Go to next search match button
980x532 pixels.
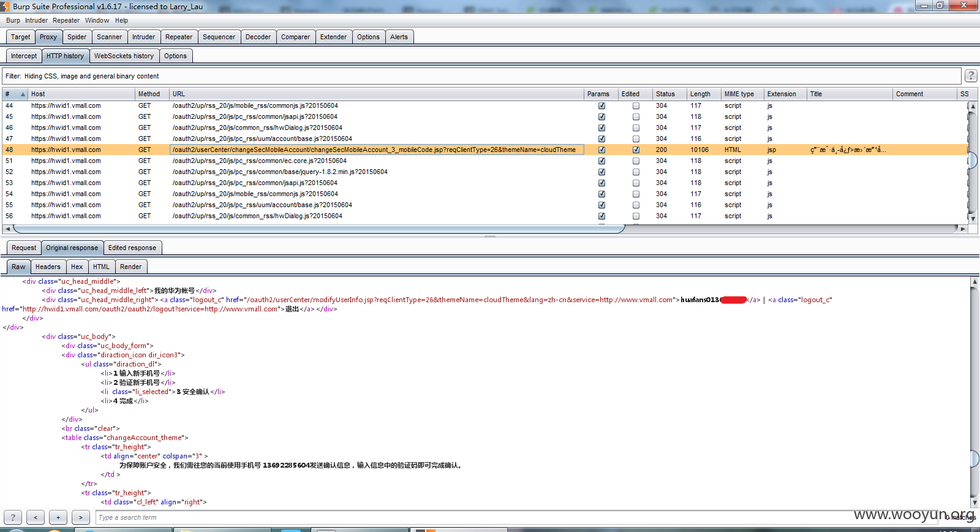point(81,517)
